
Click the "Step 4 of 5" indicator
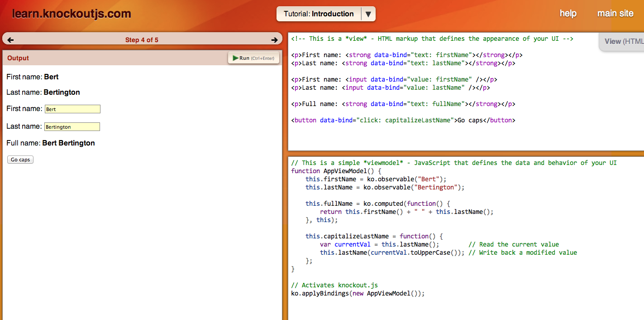(142, 40)
